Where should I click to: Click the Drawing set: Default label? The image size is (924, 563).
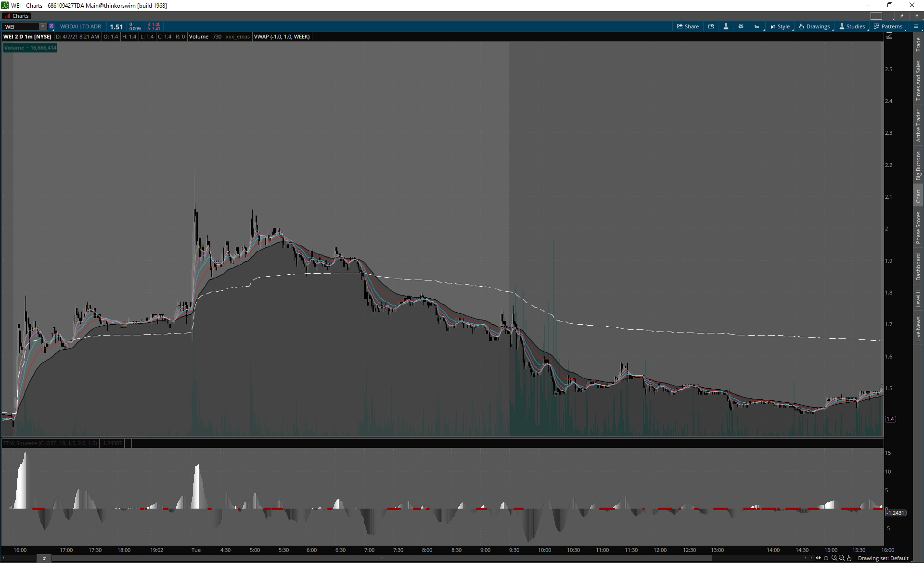coord(883,558)
